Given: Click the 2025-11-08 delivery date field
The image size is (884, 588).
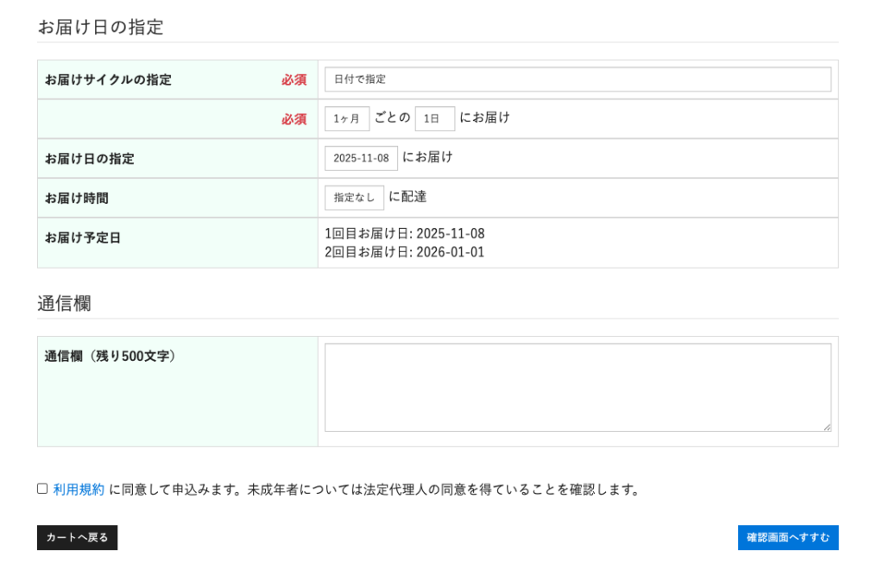Looking at the screenshot, I should (x=361, y=159).
